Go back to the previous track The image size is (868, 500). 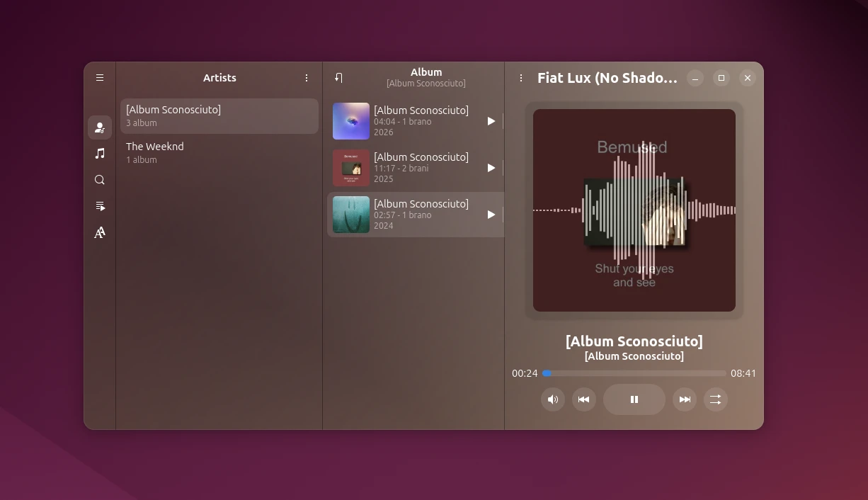tap(583, 399)
